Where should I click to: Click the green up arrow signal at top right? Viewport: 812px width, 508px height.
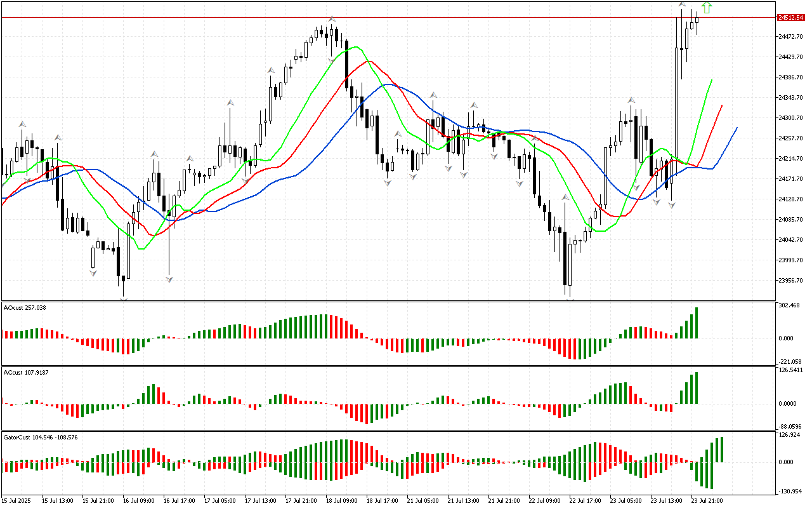[x=707, y=8]
